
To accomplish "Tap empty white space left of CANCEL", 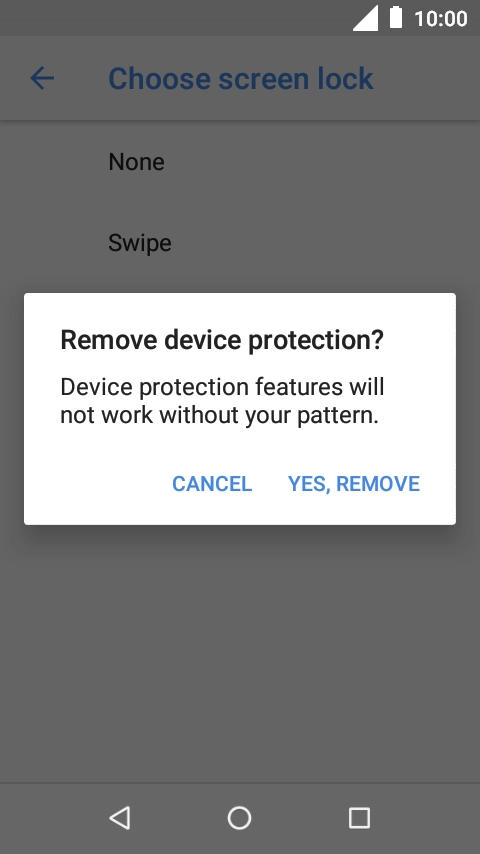I will [x=98, y=484].
